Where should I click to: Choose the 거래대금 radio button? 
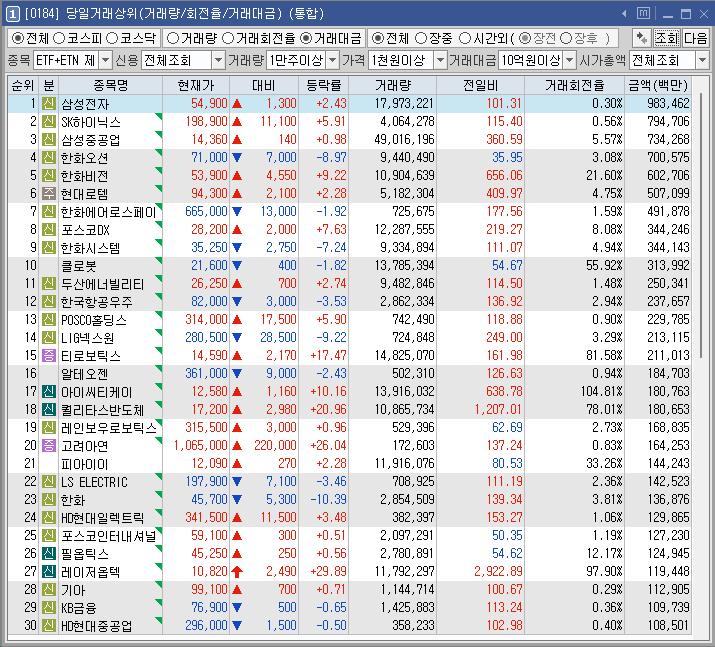pyautogui.click(x=306, y=38)
